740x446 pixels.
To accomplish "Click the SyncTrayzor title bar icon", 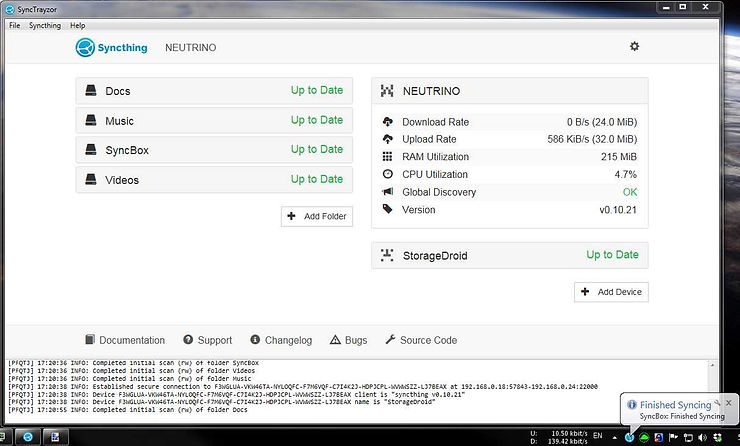I will [9, 9].
